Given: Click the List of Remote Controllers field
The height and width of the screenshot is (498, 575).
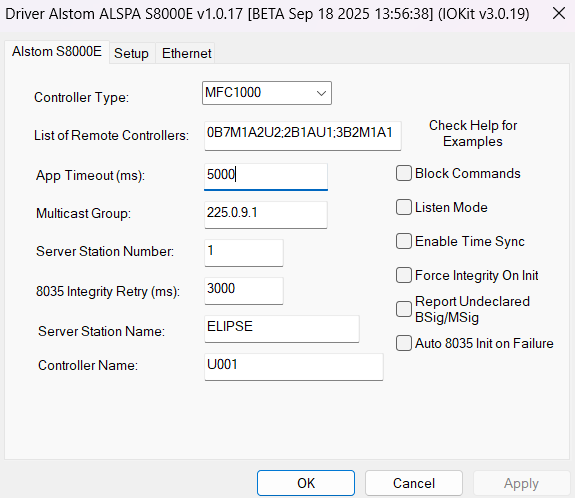Looking at the screenshot, I should (x=303, y=136).
